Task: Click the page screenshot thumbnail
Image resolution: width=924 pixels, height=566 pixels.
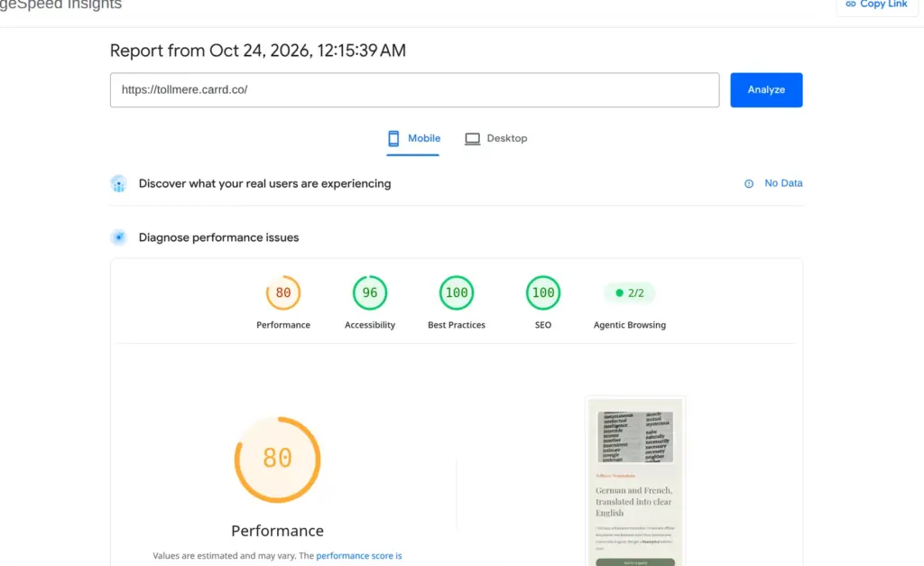Action: click(x=635, y=482)
